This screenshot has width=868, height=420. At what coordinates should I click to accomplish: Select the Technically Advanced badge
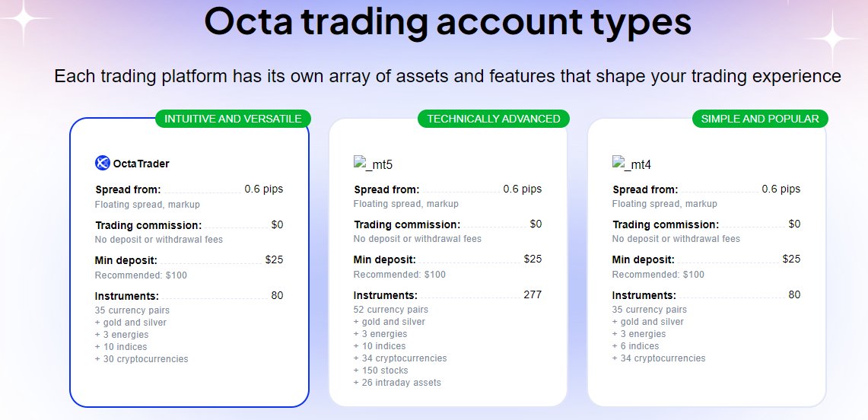[494, 119]
